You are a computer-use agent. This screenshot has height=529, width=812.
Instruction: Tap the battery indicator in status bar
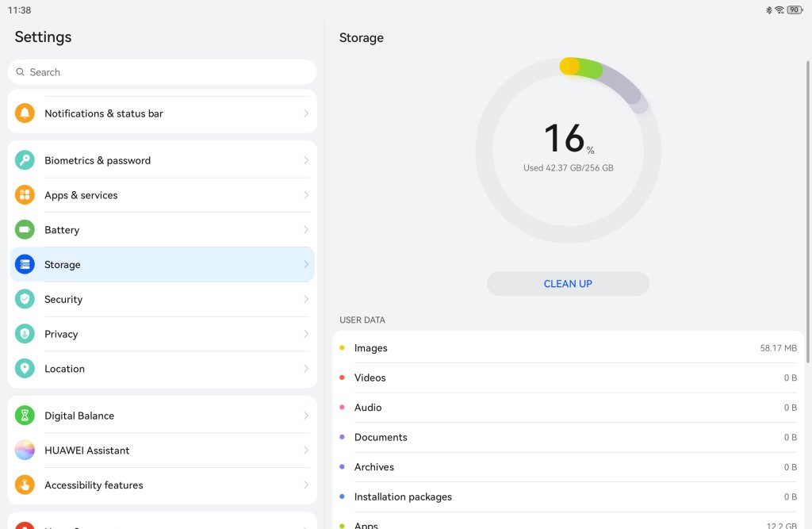794,10
